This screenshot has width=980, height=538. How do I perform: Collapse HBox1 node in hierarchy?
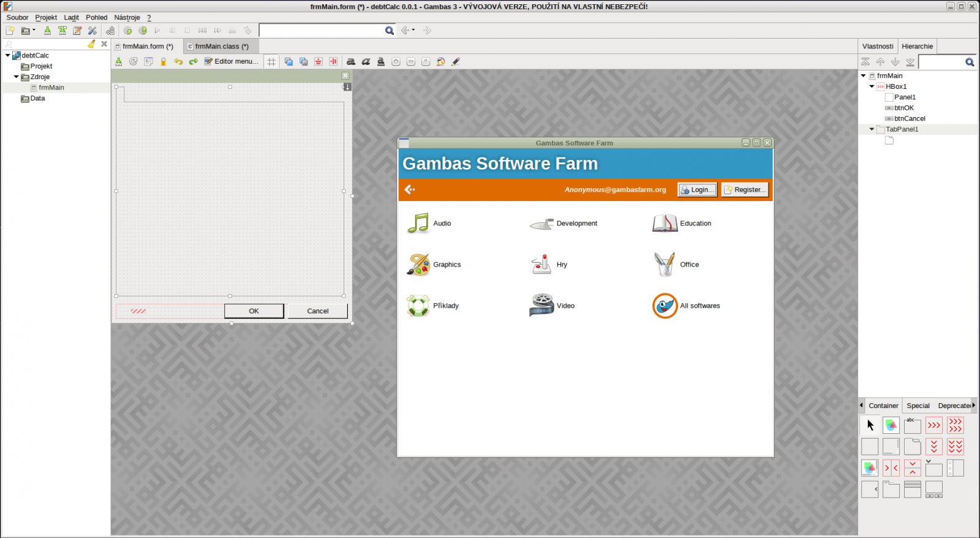(872, 87)
